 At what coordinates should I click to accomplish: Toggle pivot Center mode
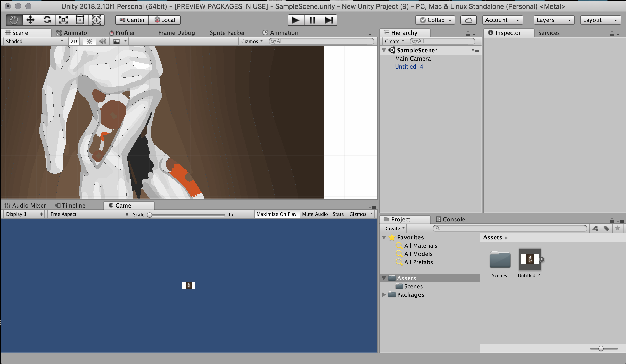[132, 20]
